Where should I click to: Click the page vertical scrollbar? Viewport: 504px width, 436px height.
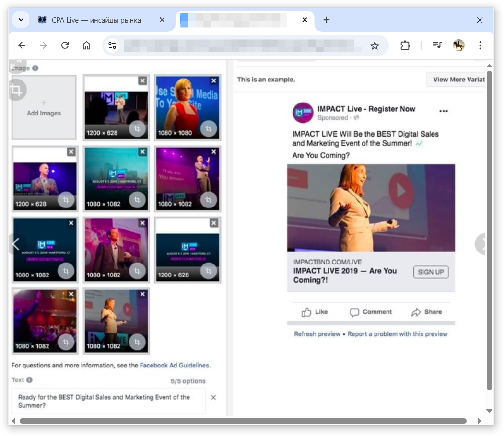tap(489, 230)
